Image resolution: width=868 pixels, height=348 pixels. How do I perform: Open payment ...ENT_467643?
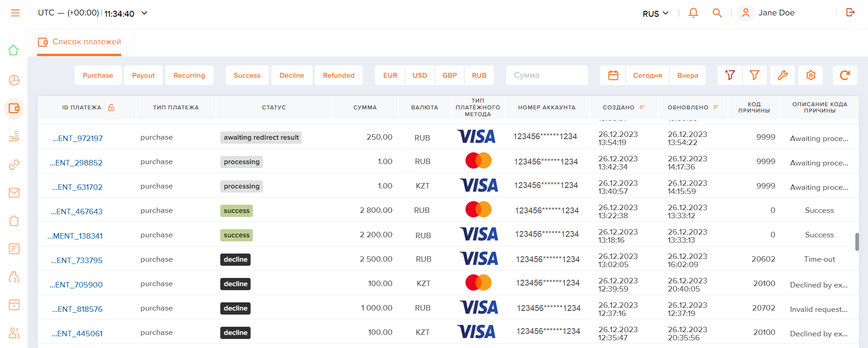click(76, 212)
